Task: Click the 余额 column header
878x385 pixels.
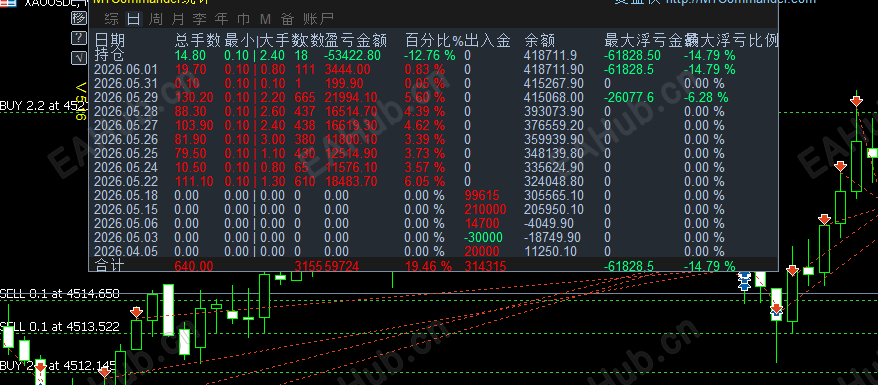Action: pos(540,40)
